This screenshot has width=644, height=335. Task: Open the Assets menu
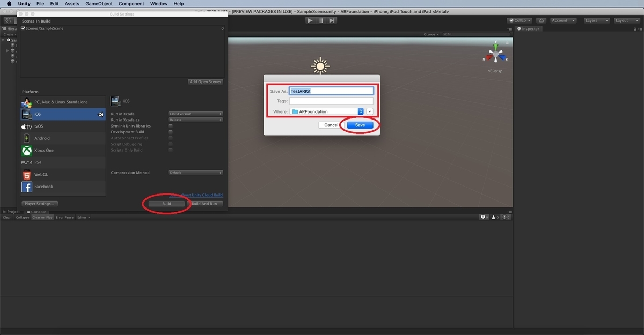point(72,4)
